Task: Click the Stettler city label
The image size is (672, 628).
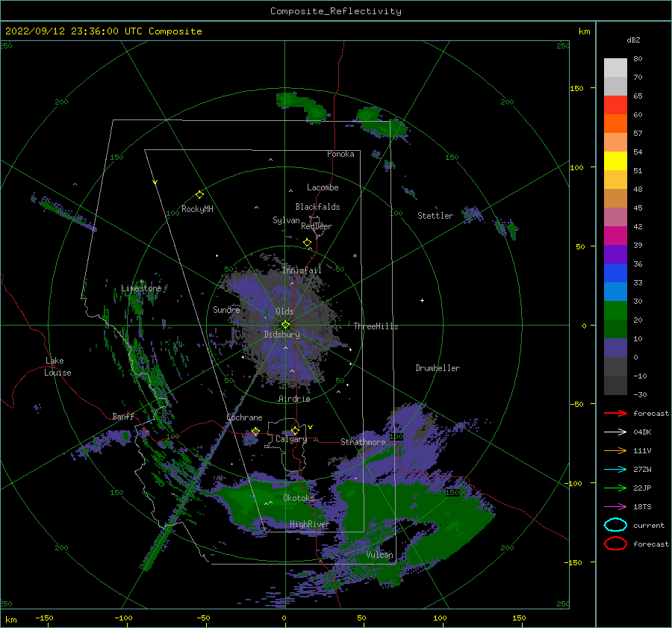Action: pyautogui.click(x=435, y=216)
